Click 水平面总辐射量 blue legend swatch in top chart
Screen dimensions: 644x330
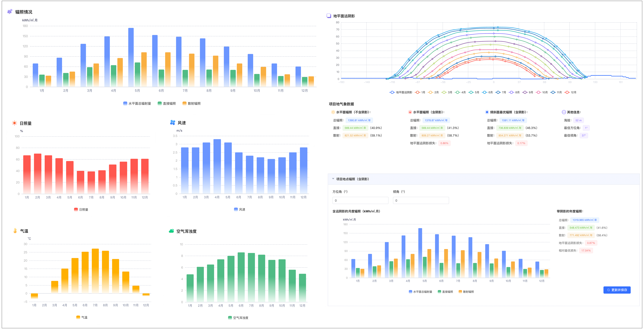click(125, 103)
